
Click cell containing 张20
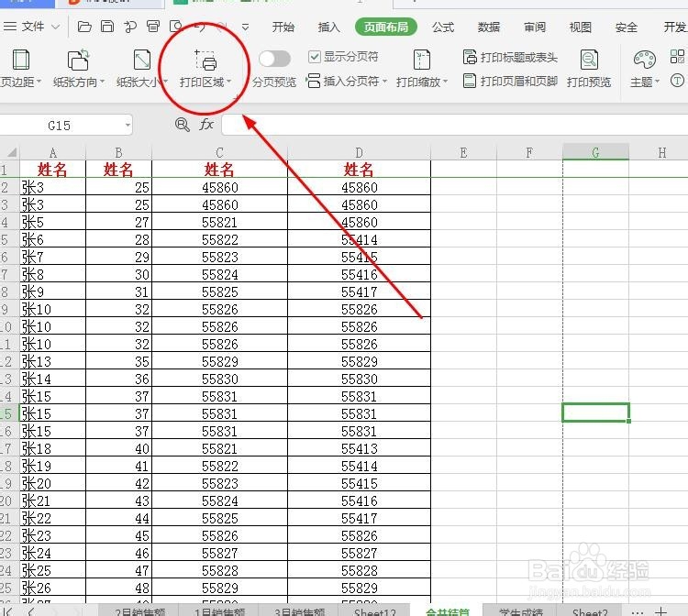52,483
